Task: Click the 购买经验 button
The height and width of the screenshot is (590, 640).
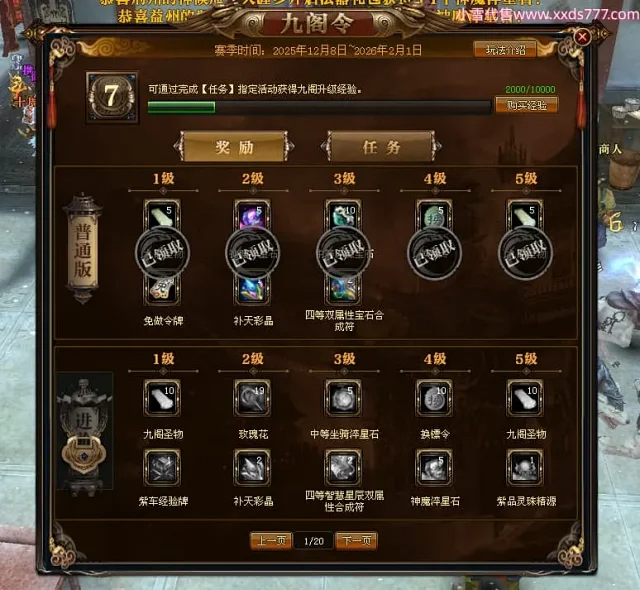Action: pyautogui.click(x=527, y=105)
